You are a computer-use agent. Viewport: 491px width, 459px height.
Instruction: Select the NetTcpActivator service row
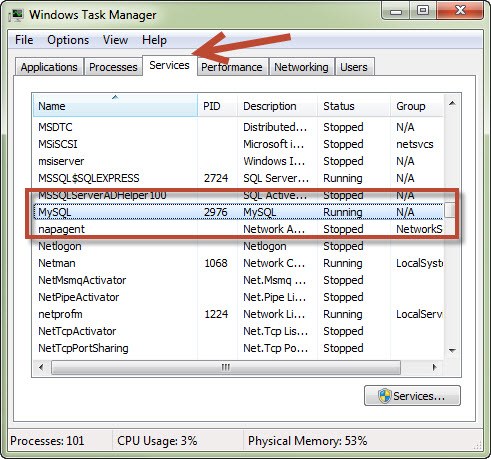238,331
